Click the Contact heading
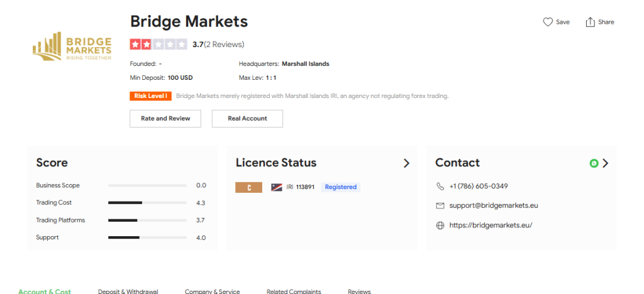 pos(458,163)
